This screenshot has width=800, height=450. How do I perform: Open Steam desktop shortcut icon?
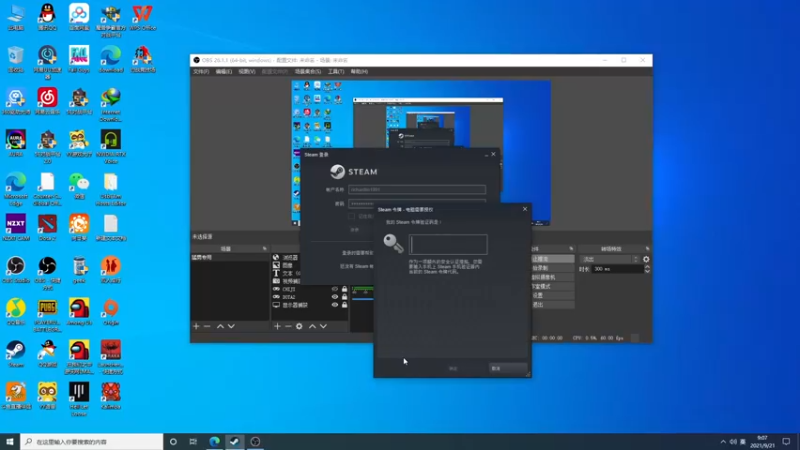click(16, 354)
